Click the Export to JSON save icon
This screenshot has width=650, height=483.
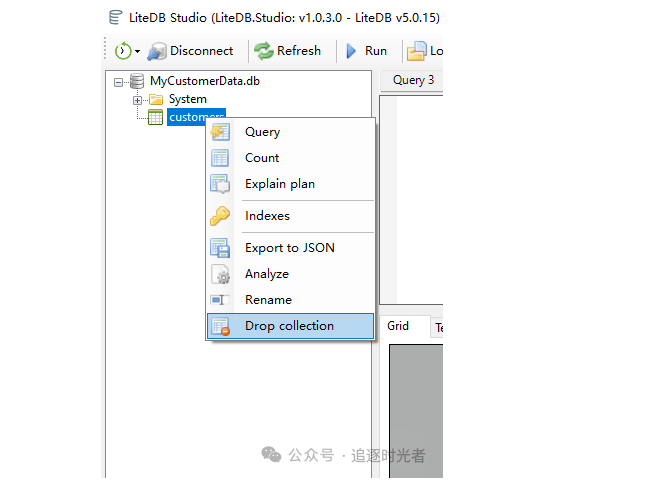point(220,248)
